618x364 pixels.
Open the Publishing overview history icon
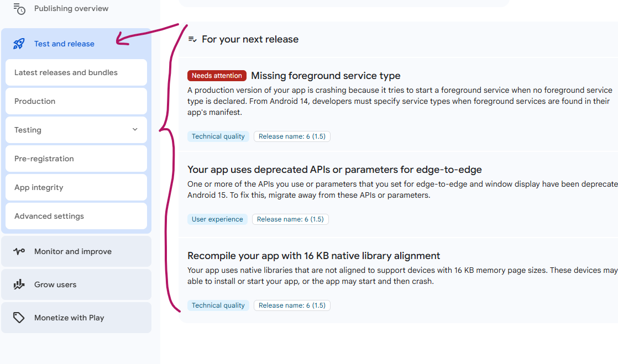(x=19, y=9)
